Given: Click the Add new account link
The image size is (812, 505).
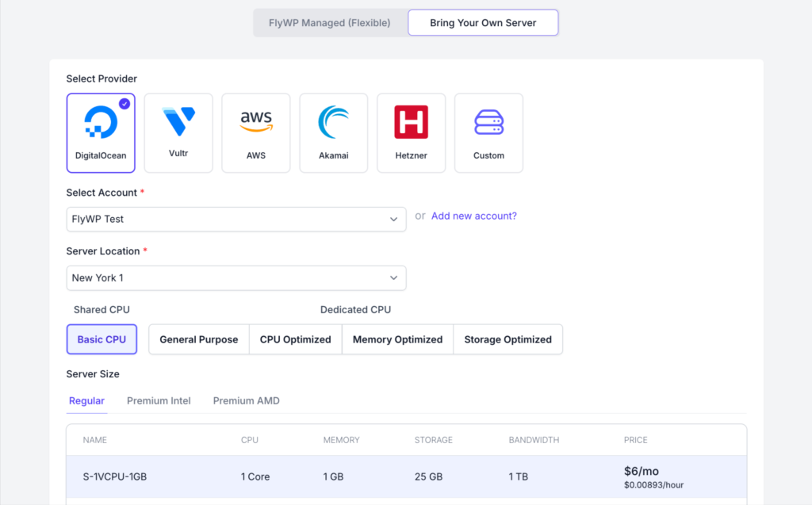Looking at the screenshot, I should coord(473,216).
